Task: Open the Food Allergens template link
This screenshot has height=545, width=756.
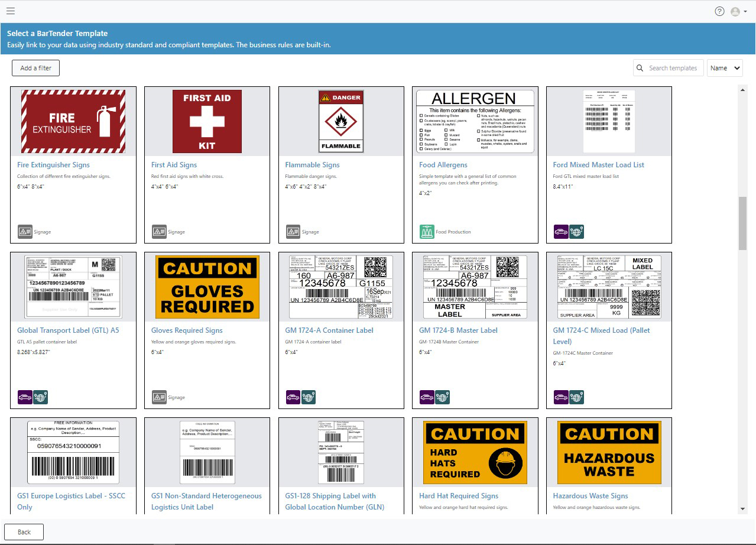Action: [x=443, y=165]
